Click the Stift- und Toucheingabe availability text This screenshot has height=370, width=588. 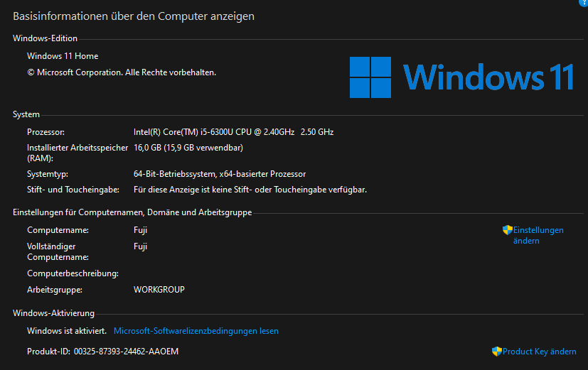pos(250,190)
